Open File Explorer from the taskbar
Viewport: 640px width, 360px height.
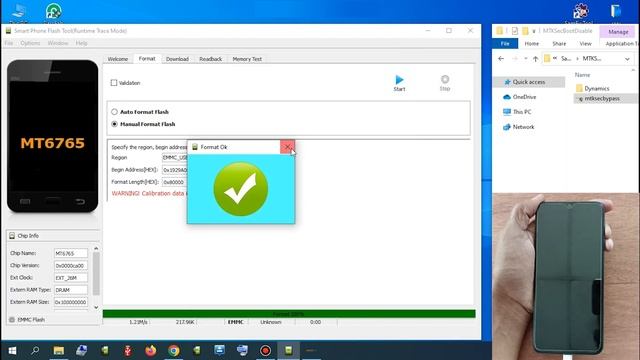pos(59,350)
